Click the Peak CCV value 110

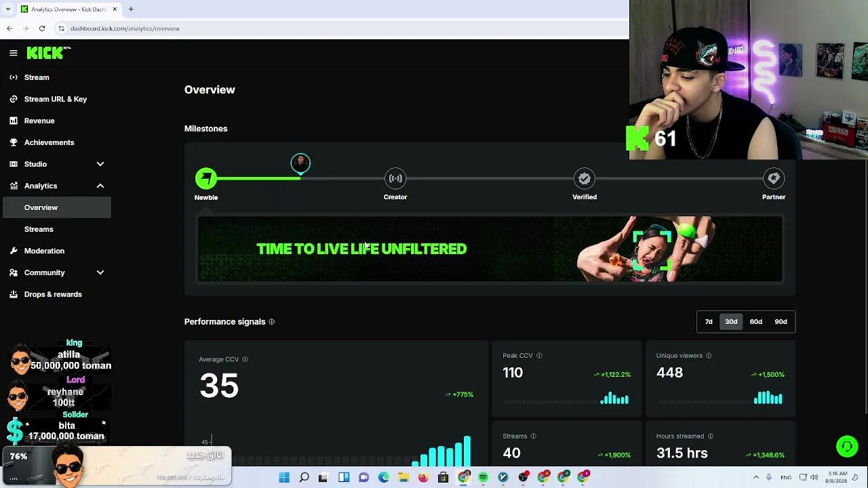point(513,373)
